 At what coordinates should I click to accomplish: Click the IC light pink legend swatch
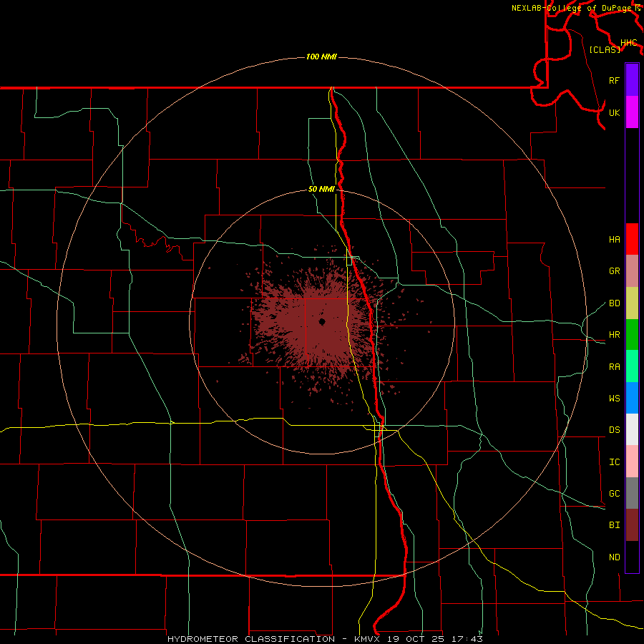click(632, 462)
